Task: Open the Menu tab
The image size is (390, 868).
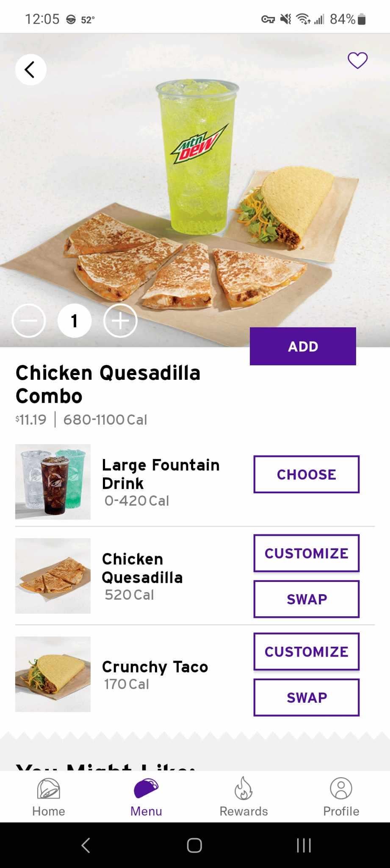Action: pos(146,797)
